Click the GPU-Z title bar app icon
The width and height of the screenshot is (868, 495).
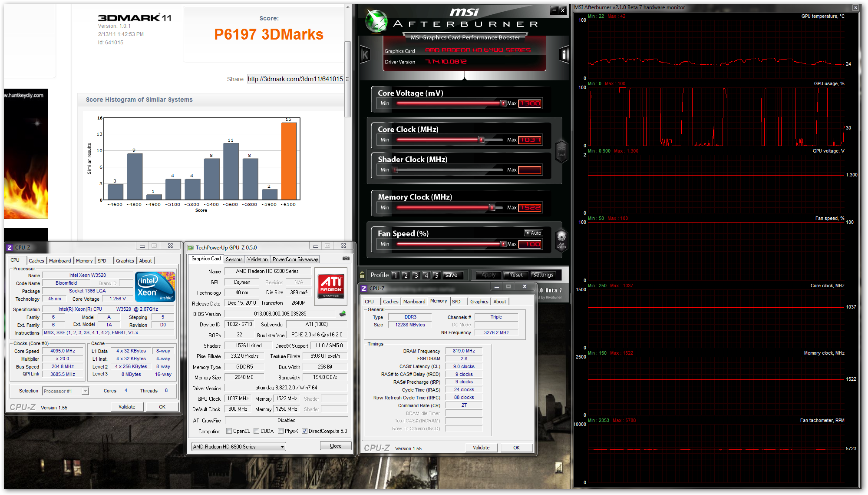click(x=190, y=248)
